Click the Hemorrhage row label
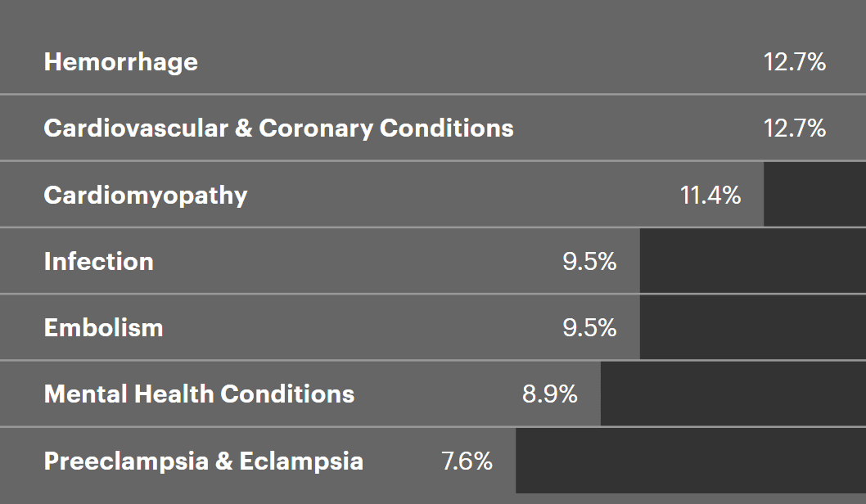Screen dimensions: 866x504 [x=120, y=62]
